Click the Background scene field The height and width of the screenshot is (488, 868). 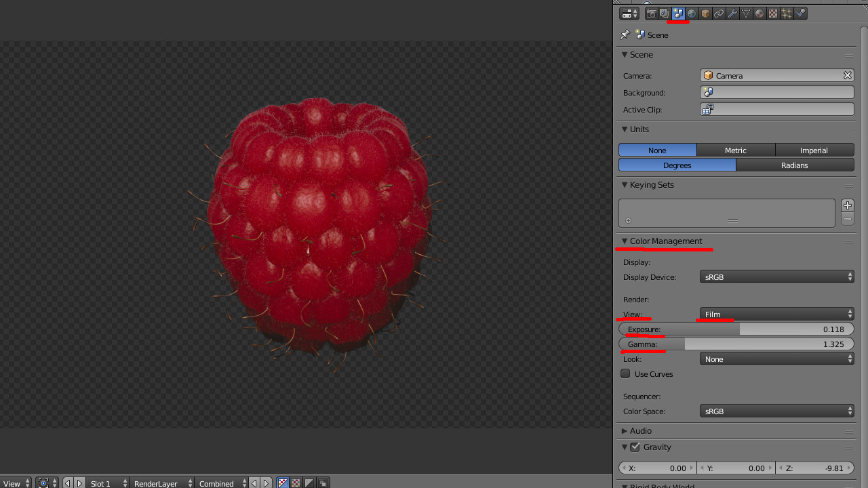click(x=776, y=93)
